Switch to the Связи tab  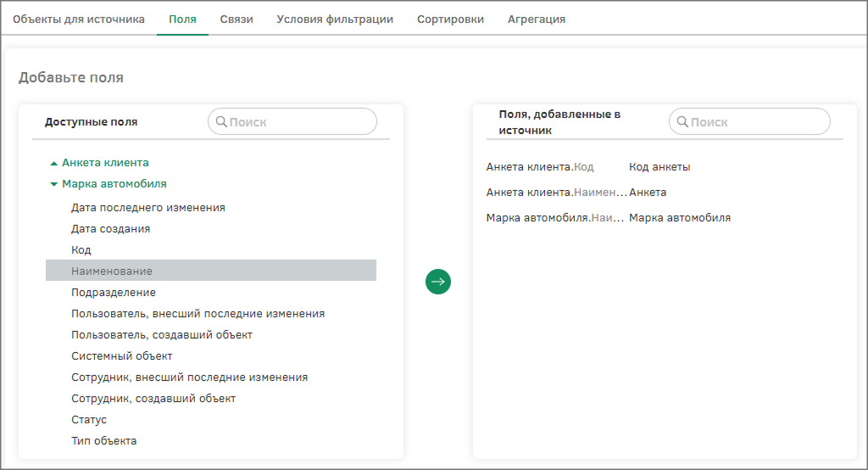click(x=236, y=19)
